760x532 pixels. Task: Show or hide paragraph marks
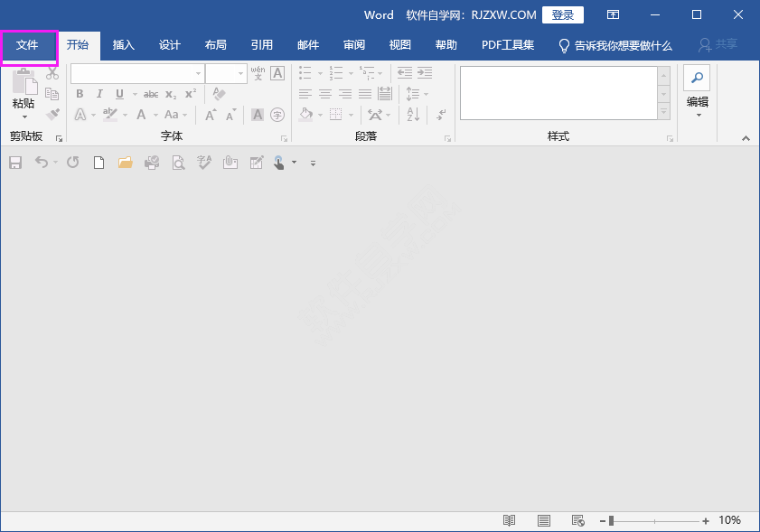point(441,115)
